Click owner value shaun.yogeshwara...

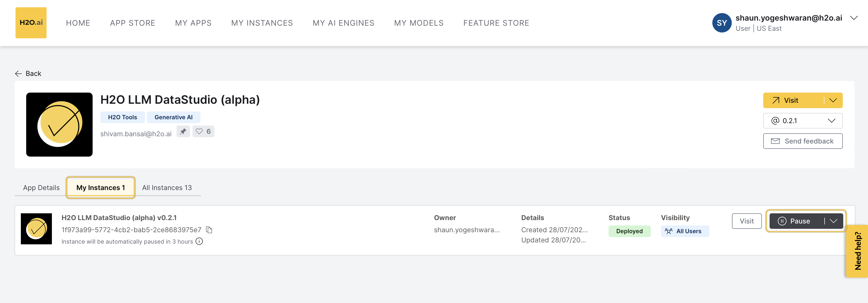467,230
